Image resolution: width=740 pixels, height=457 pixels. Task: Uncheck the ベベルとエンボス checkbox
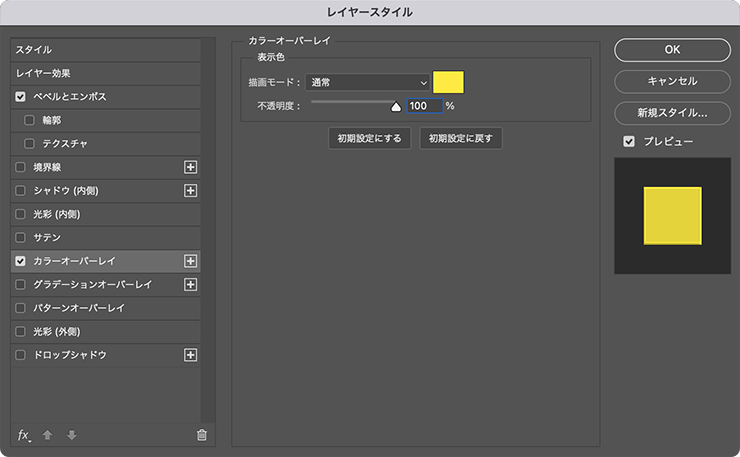[20, 97]
